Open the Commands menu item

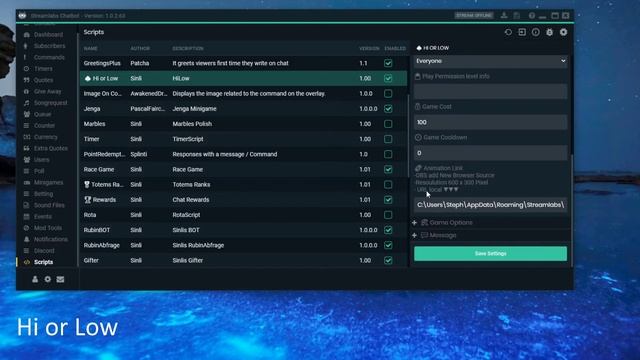point(49,57)
